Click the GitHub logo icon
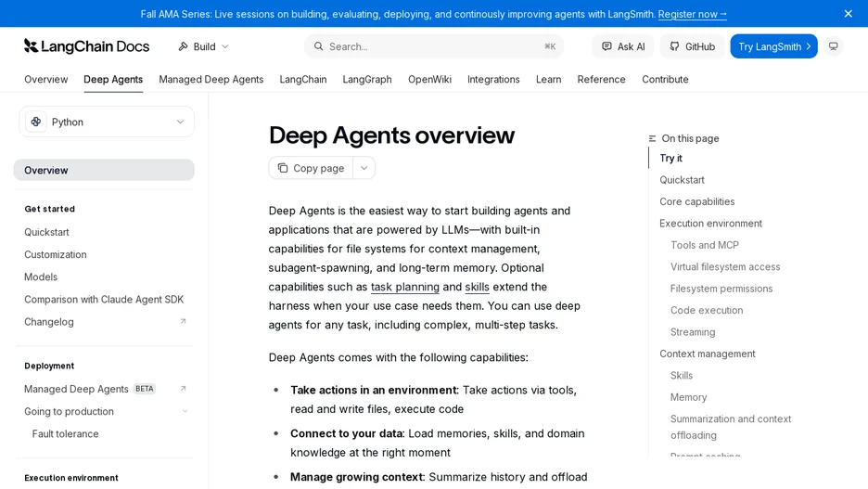868x489 pixels. [x=674, y=46]
